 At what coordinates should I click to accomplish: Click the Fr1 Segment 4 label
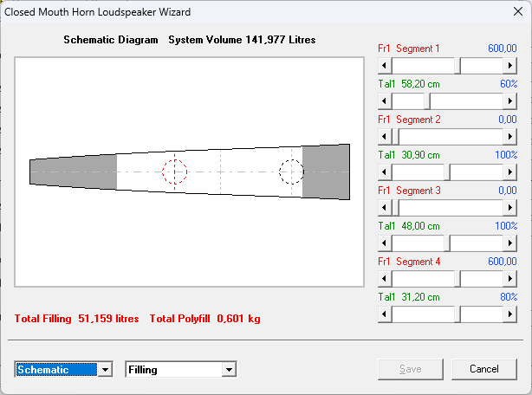[409, 262]
